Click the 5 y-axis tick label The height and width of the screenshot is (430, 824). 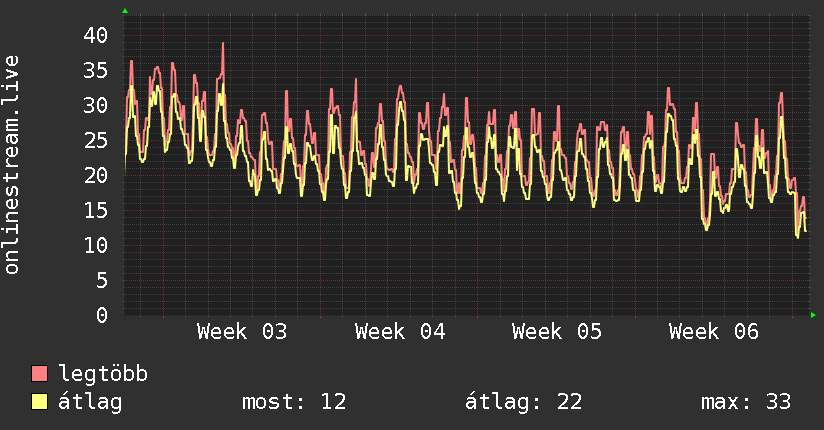point(102,280)
